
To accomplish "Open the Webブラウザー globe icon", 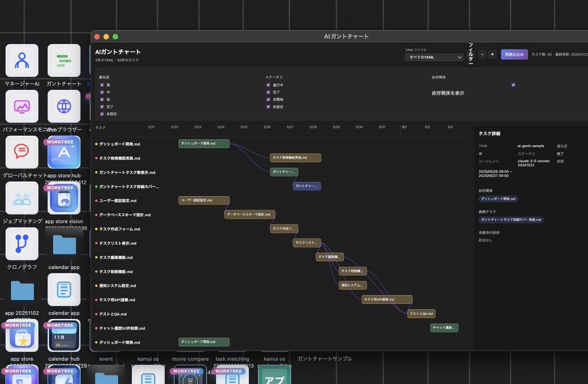I will click(x=64, y=106).
